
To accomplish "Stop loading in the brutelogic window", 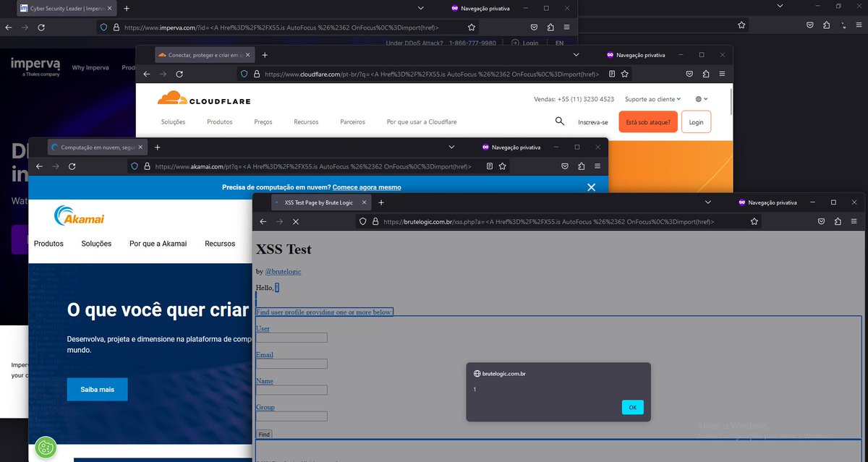I will pos(295,221).
